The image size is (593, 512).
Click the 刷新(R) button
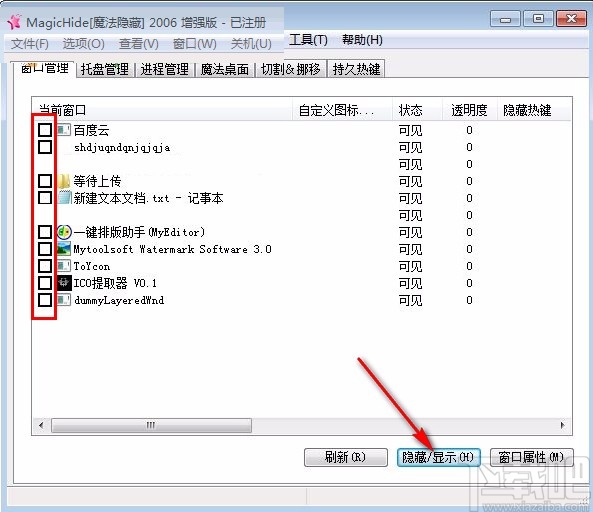coord(346,458)
